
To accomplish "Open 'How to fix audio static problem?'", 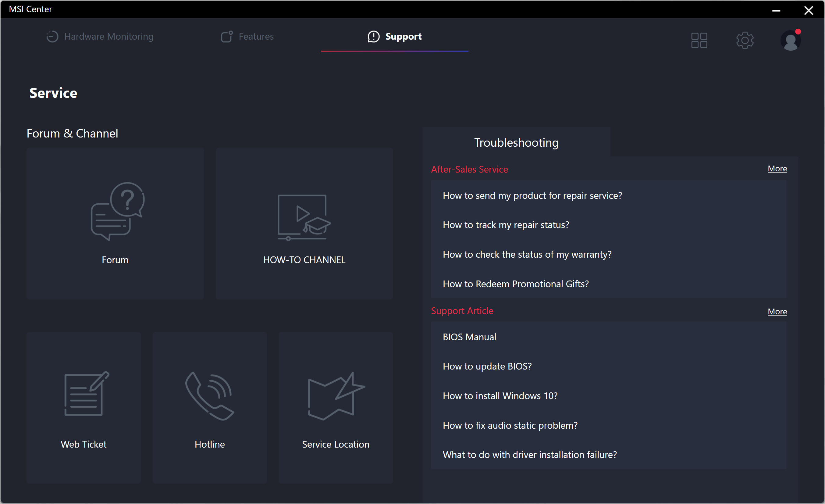I will [510, 425].
